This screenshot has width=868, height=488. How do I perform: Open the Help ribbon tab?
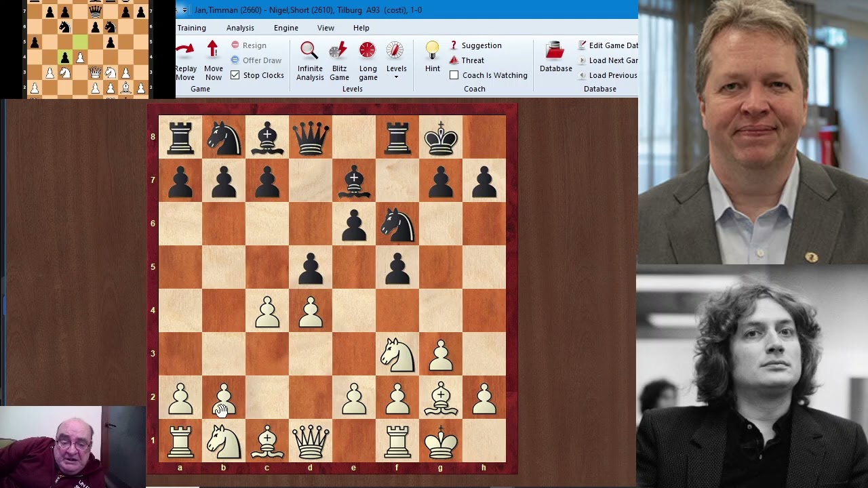tap(361, 28)
